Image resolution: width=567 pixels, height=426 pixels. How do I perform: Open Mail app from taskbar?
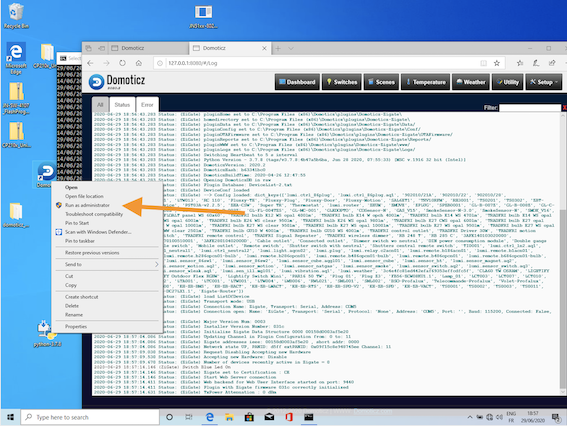(x=269, y=417)
